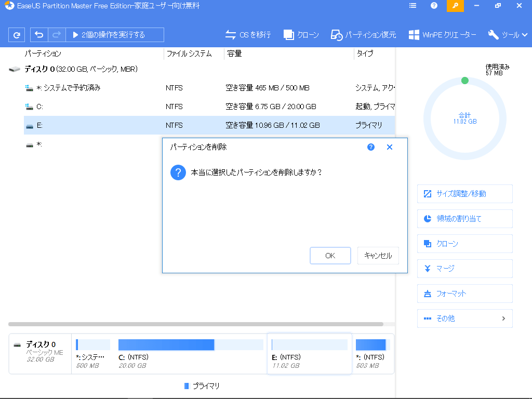Select the unlabeled * partition row
The height and width of the screenshot is (399, 532).
coord(93,144)
